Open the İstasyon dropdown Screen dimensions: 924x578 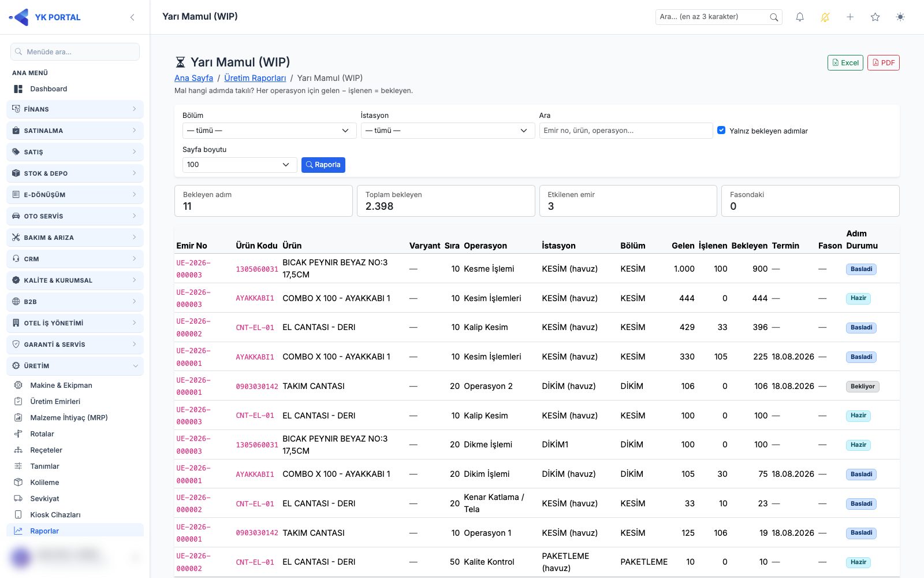click(x=448, y=131)
